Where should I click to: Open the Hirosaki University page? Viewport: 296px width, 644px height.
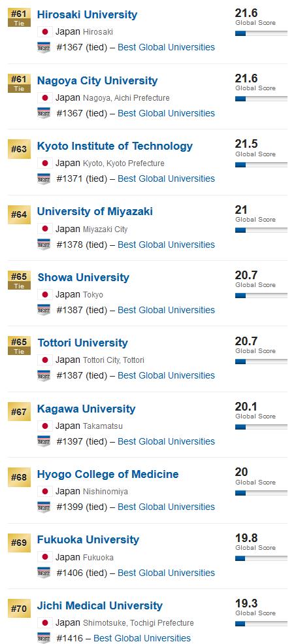click(x=87, y=14)
